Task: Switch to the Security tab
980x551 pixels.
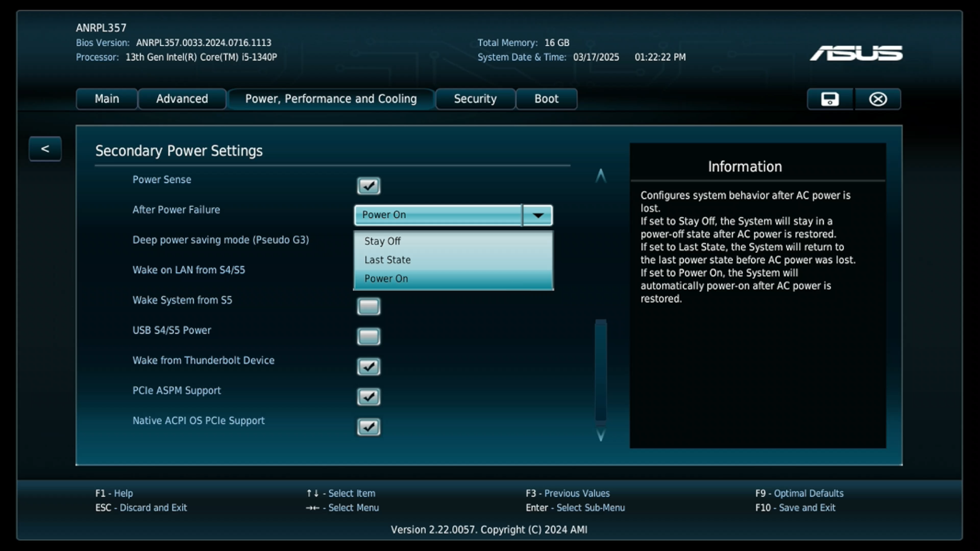Action: coord(475,99)
